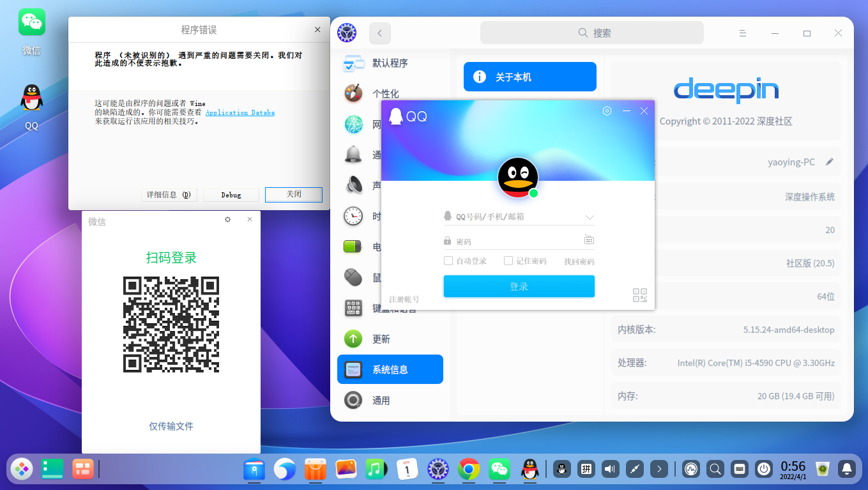
Task: Open notification bell in dock
Action: [847, 470]
